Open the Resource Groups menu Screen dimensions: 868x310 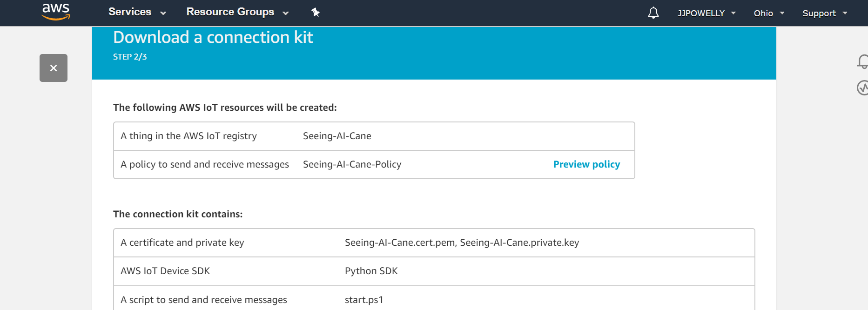[x=230, y=12]
